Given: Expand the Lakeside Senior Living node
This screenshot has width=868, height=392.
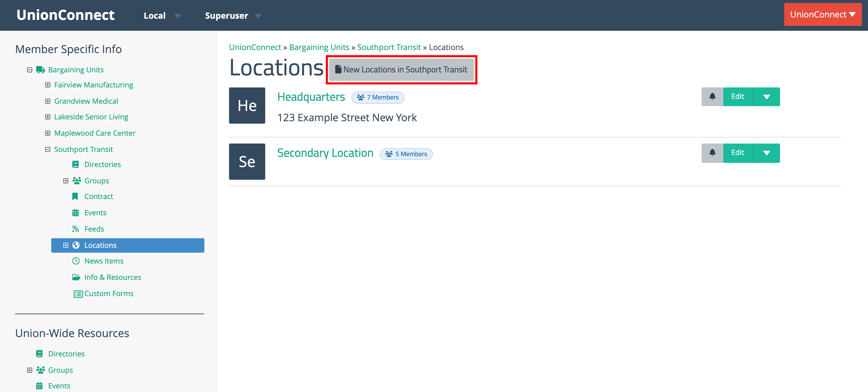Looking at the screenshot, I should tap(48, 117).
